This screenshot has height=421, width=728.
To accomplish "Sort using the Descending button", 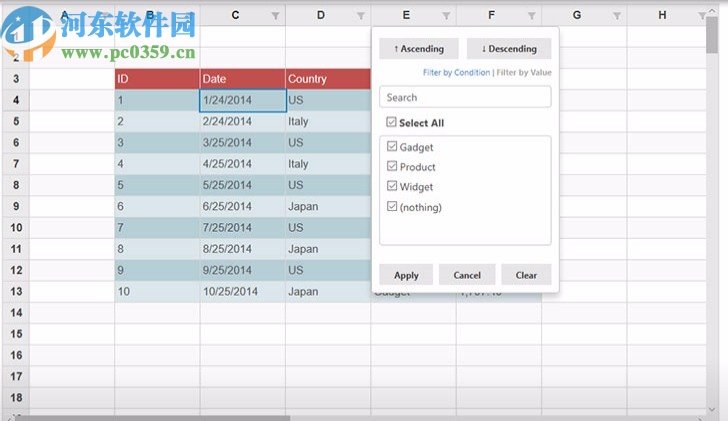I will [508, 48].
